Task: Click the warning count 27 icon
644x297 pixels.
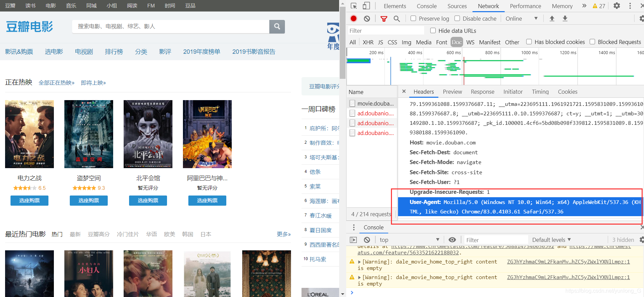Action: [x=599, y=6]
